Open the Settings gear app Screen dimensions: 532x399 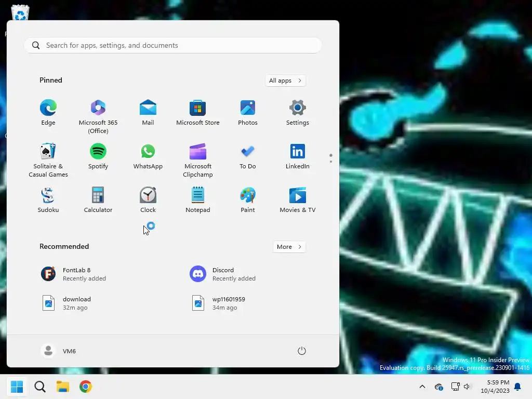pos(298,113)
